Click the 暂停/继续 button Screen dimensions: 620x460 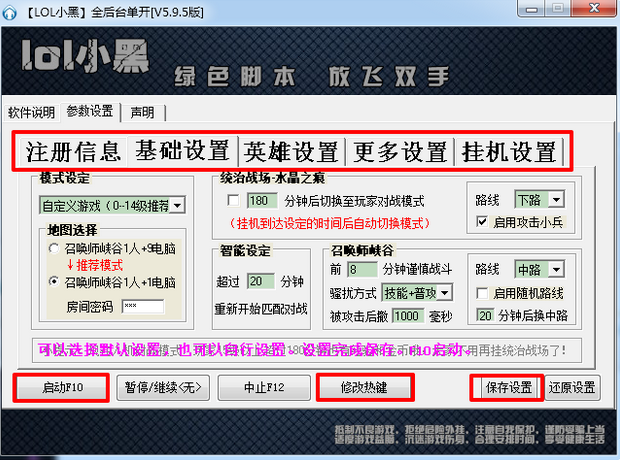pyautogui.click(x=163, y=388)
